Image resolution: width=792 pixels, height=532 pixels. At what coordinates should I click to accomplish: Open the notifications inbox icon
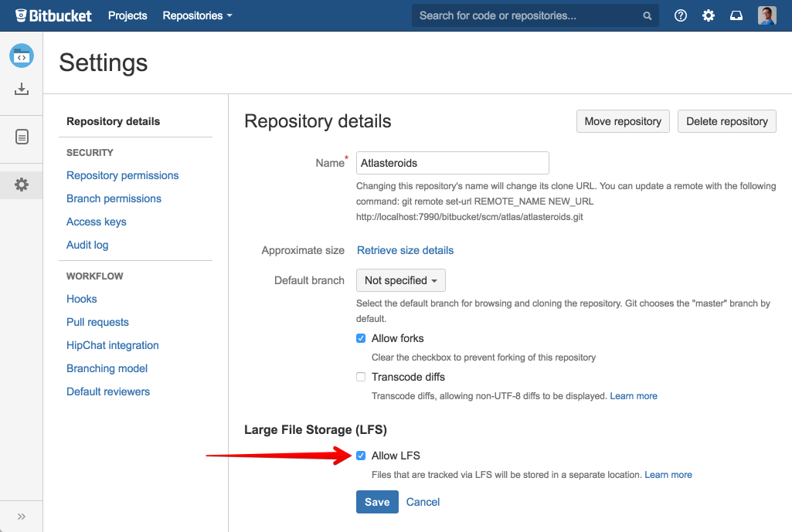click(x=736, y=15)
